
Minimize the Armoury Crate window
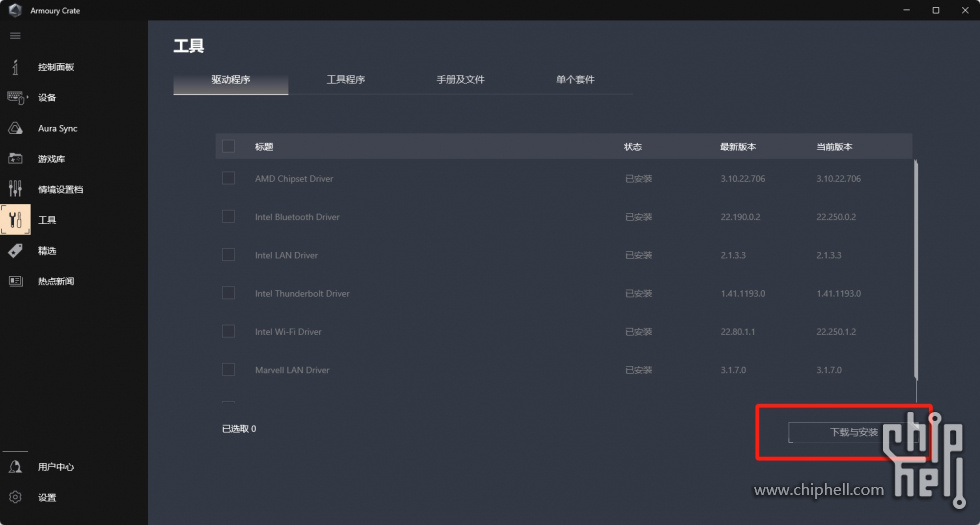[906, 10]
